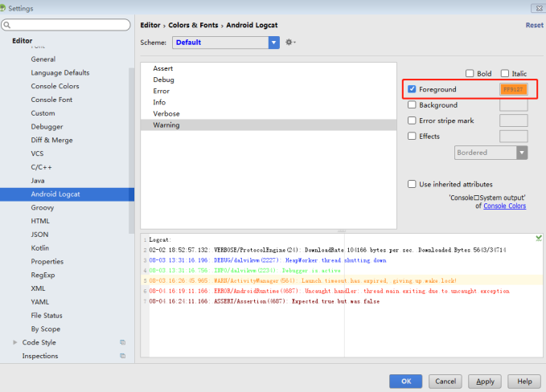Select VCS in the Editor tree
The width and height of the screenshot is (546, 392).
[37, 153]
